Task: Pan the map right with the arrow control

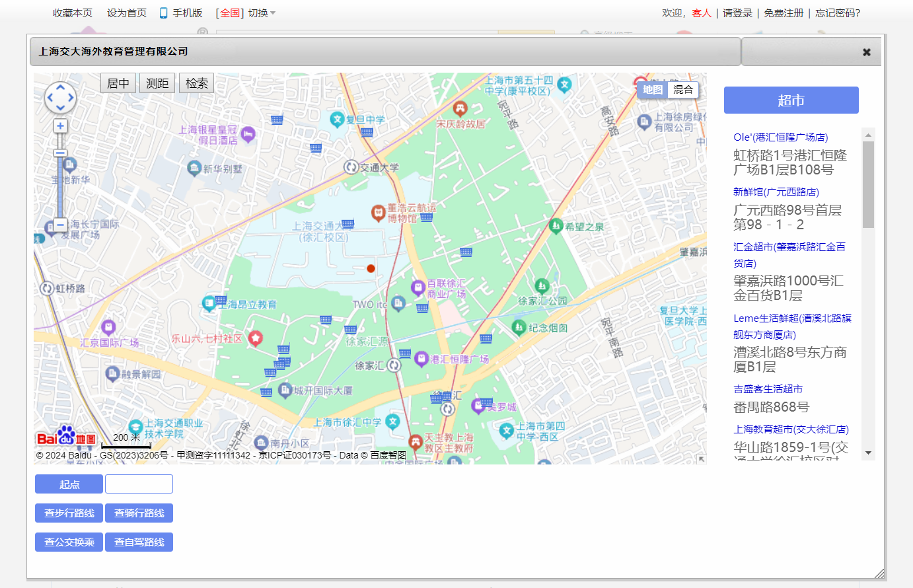Action: click(x=71, y=98)
